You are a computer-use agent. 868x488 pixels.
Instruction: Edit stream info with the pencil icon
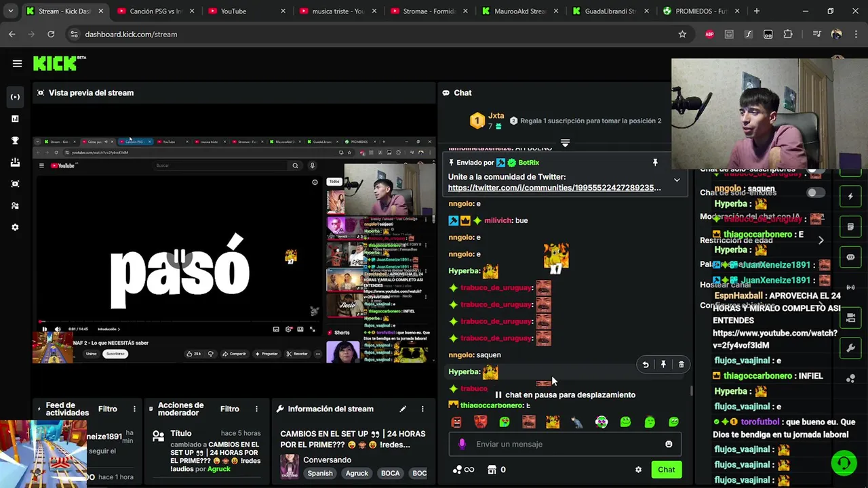403,409
